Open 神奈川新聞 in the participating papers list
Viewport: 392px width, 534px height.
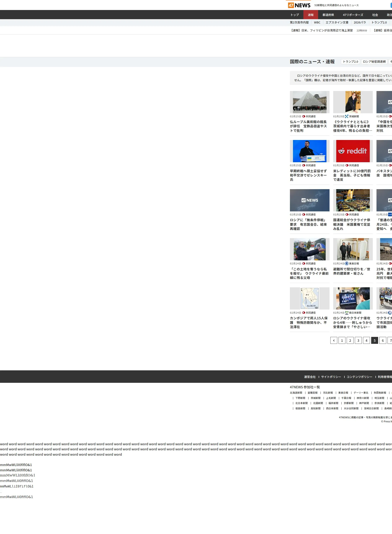pyautogui.click(x=363, y=398)
